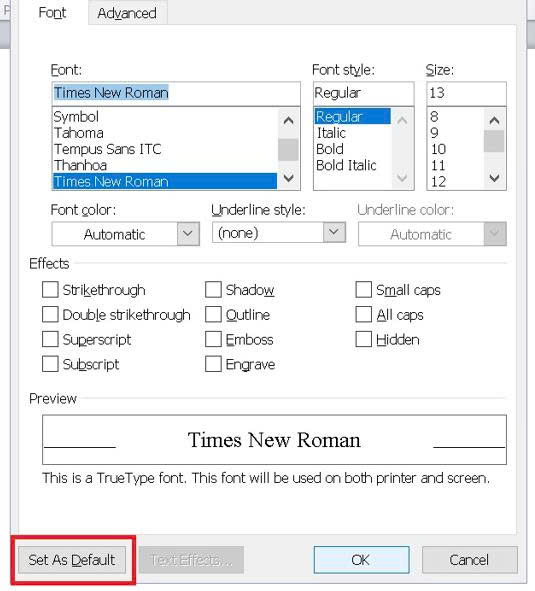Toggle the Small caps checkbox
This screenshot has height=591, width=535.
click(x=363, y=290)
